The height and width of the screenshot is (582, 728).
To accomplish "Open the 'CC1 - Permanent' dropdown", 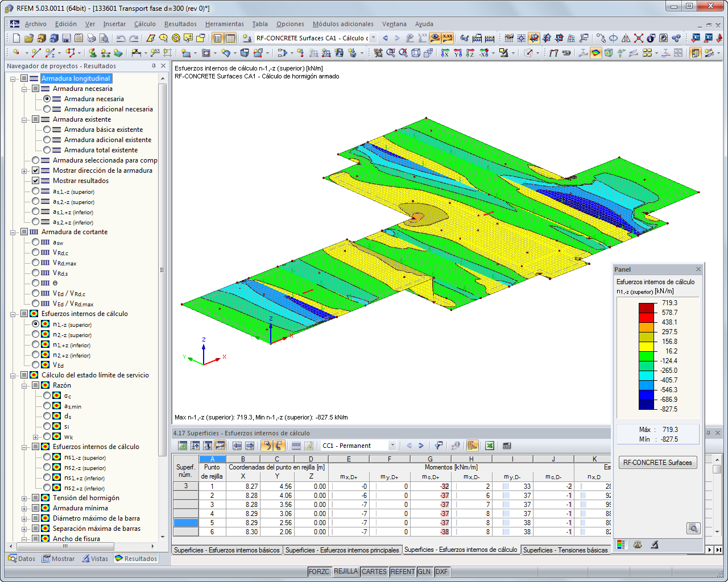I will click(x=392, y=446).
